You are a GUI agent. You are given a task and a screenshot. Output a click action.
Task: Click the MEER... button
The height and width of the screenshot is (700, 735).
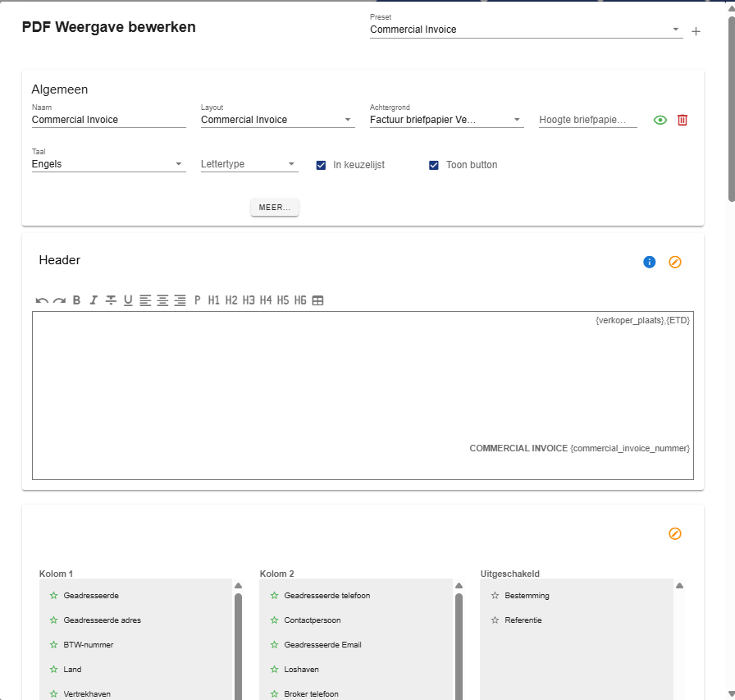(275, 208)
